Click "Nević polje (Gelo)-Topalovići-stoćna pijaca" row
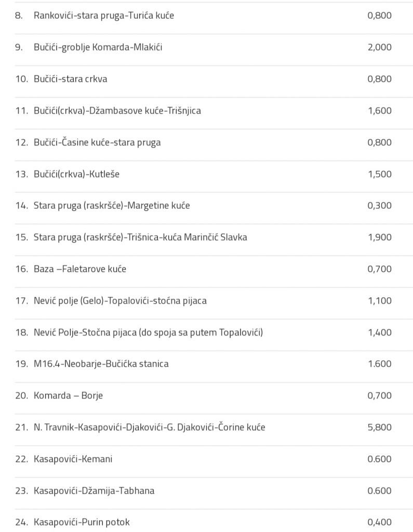The image size is (413, 532). click(120, 301)
